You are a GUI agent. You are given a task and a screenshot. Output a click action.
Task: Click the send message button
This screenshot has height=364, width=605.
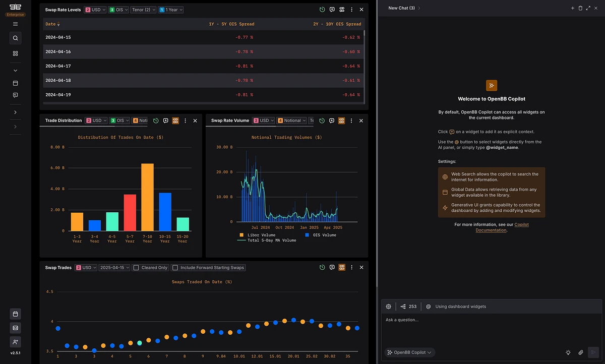click(x=593, y=352)
